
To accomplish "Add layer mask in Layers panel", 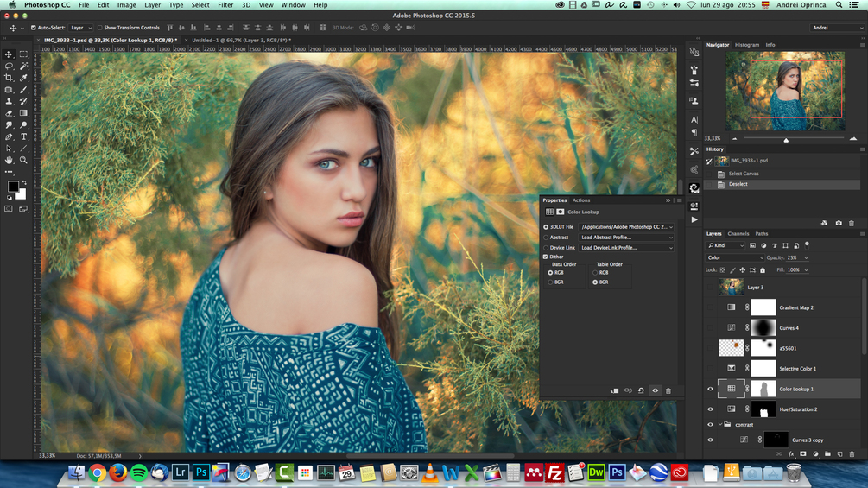I will (803, 454).
